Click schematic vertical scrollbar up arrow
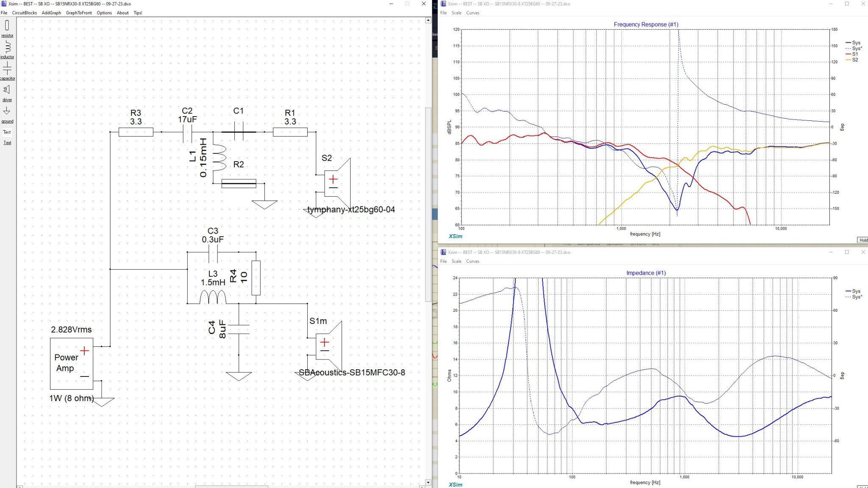Screen dimensions: 868x488 pyautogui.click(x=428, y=20)
